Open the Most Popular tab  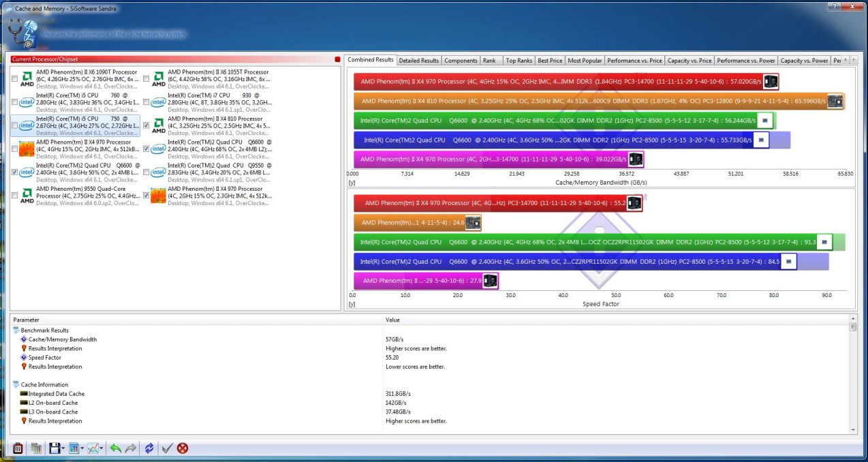[585, 61]
